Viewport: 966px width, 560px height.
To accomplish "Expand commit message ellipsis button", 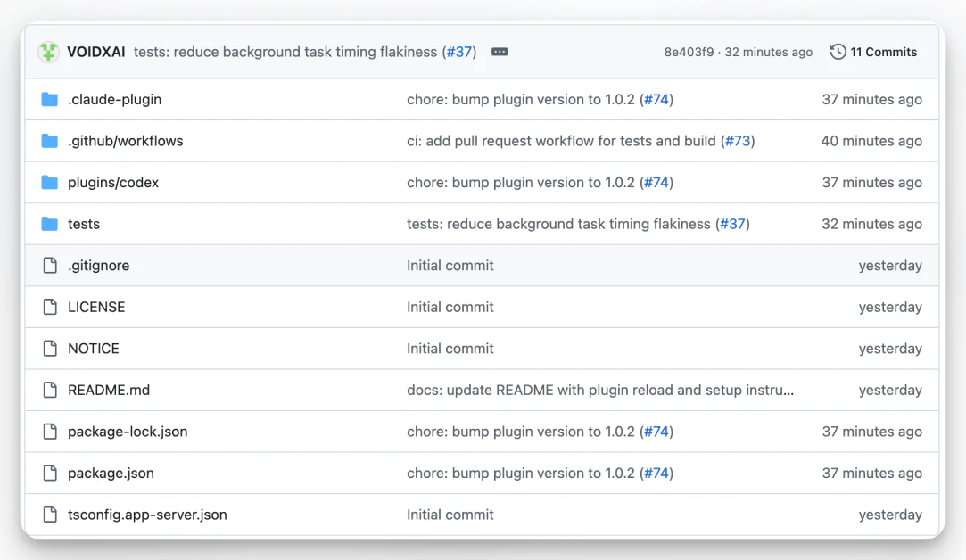I will point(500,52).
